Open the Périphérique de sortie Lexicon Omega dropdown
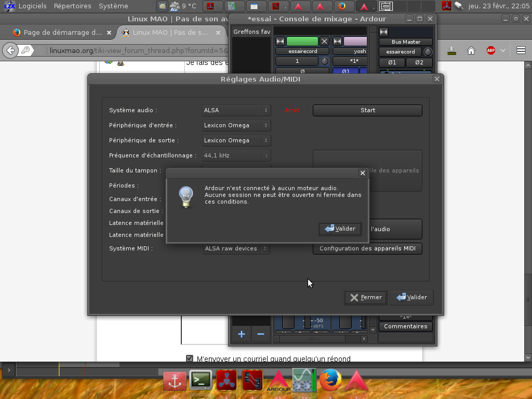The image size is (532, 399). tap(236, 140)
